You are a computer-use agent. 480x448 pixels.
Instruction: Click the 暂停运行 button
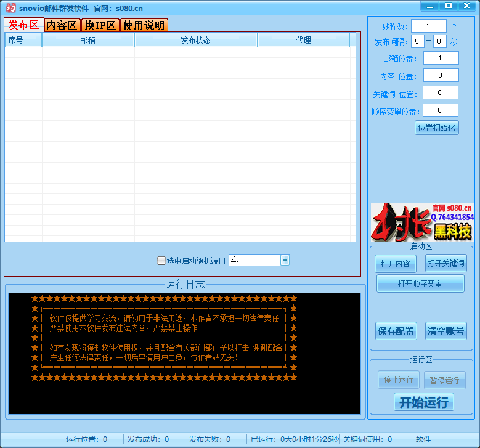point(445,380)
